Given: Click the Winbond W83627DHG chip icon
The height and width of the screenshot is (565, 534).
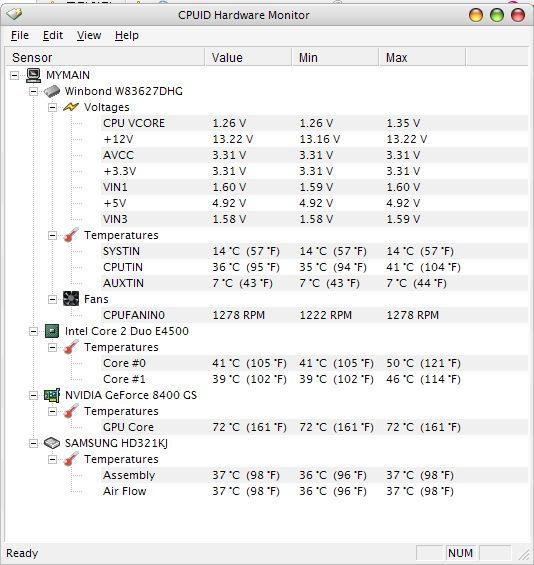Looking at the screenshot, I should pyautogui.click(x=52, y=91).
